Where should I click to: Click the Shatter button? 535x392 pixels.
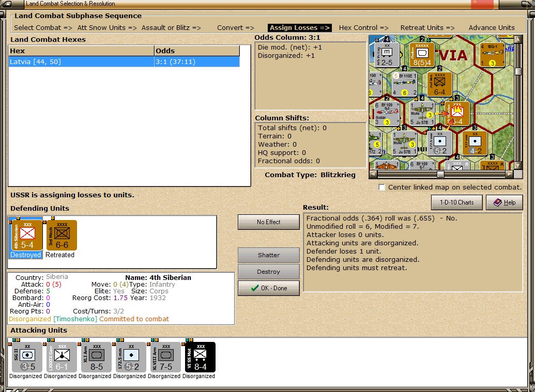tap(268, 255)
